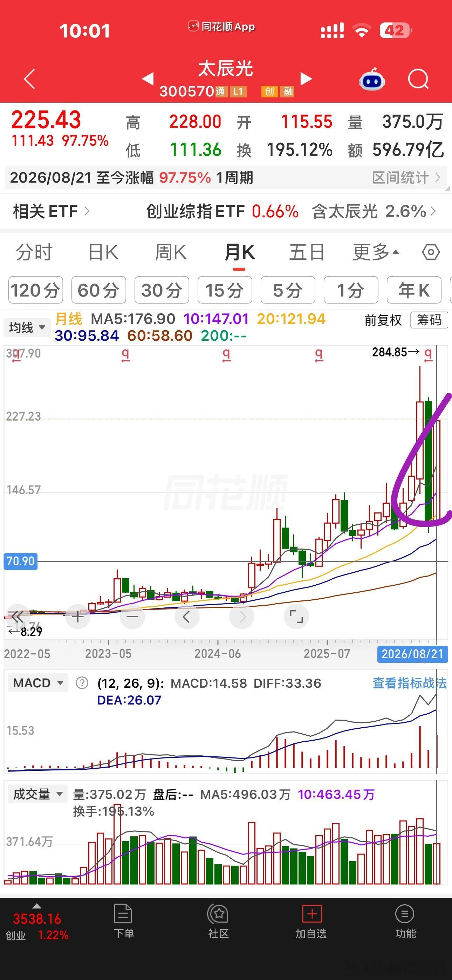Tap the rightmost q marker above the candles
The width and height of the screenshot is (452, 980).
(428, 355)
